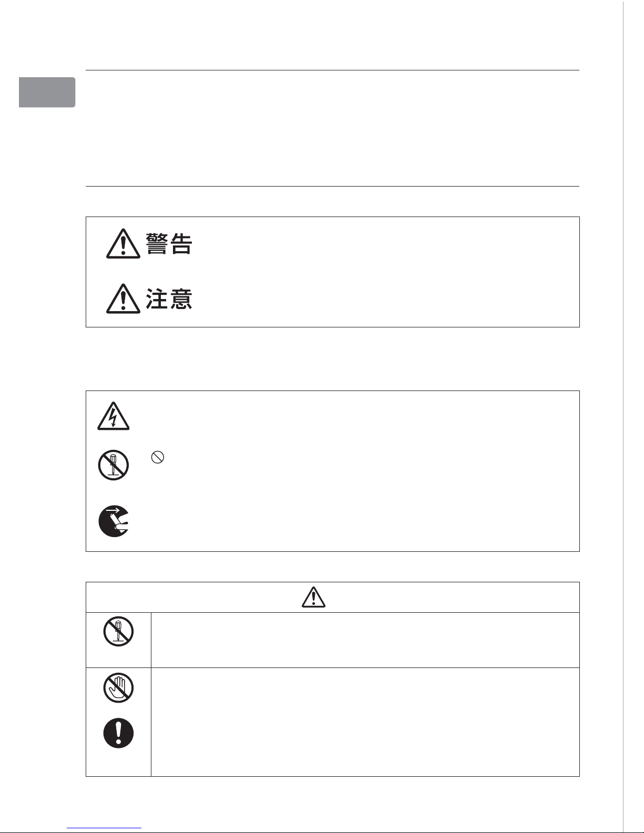The image size is (644, 833).
Task: Click the warning triangle beside 警告
Action: click(x=123, y=244)
